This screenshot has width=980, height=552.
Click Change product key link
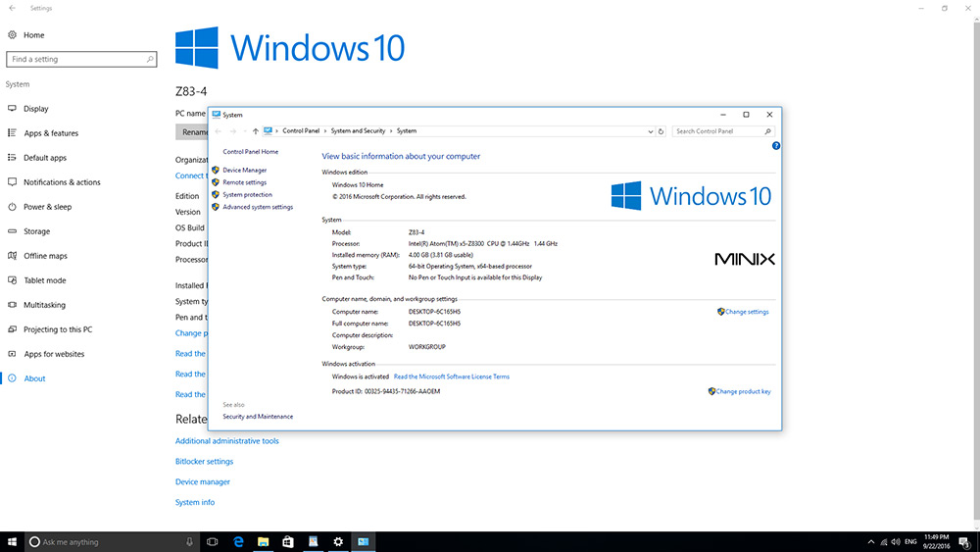click(743, 391)
